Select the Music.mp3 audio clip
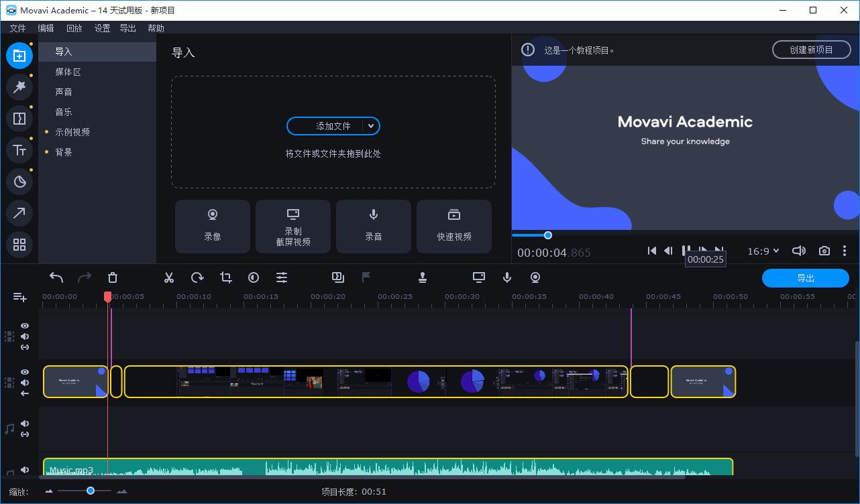860x504 pixels. click(388, 467)
